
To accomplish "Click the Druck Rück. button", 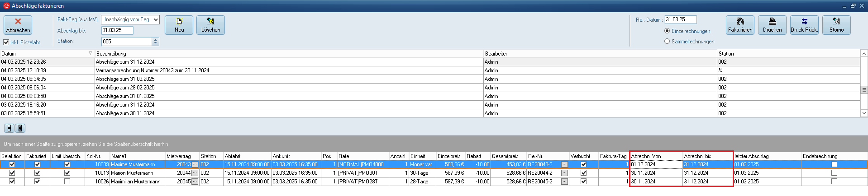I will click(x=804, y=25).
